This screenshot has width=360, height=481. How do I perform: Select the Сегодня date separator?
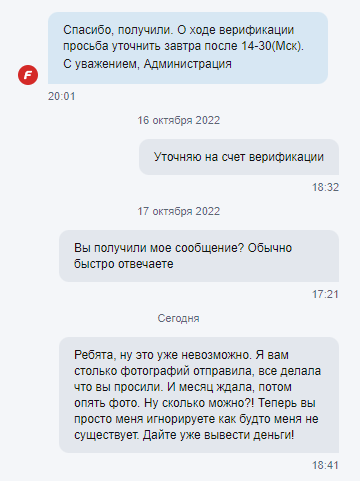[x=178, y=318]
